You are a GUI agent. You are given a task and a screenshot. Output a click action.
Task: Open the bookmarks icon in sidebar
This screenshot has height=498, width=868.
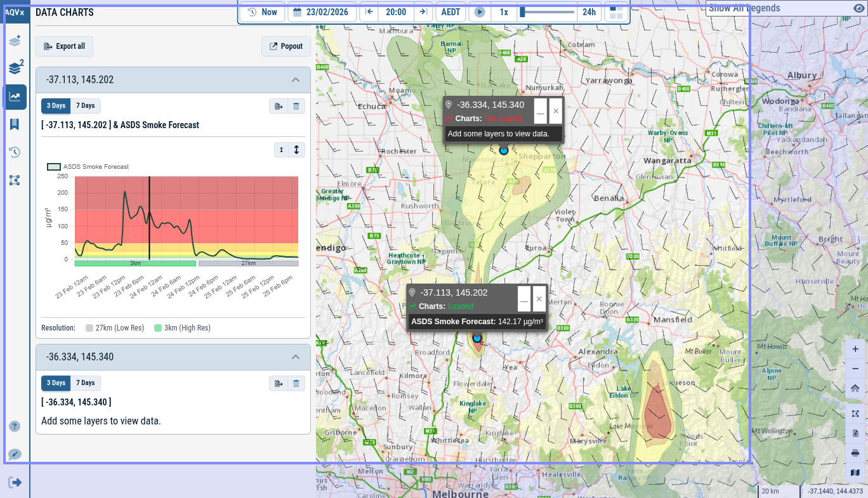15,124
